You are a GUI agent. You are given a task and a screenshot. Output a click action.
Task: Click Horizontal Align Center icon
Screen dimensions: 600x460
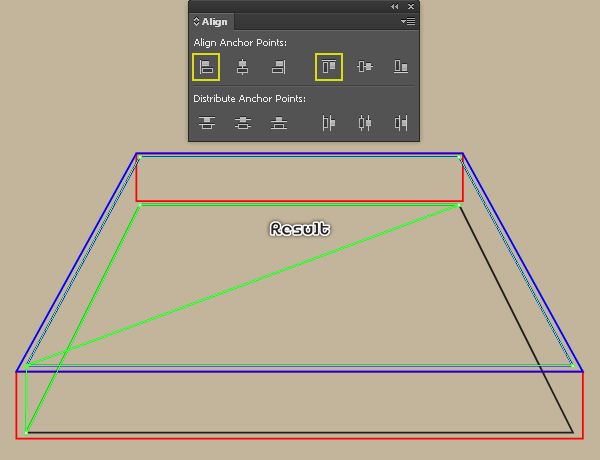(x=242, y=67)
